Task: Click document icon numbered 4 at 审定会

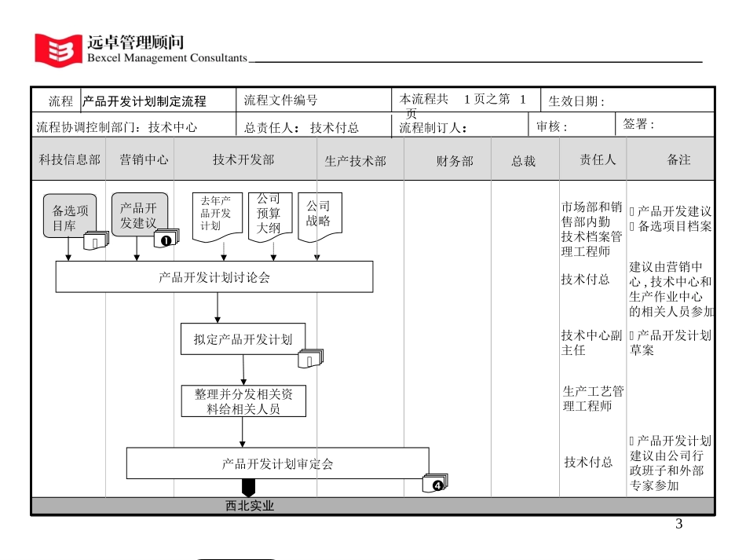Action: (435, 483)
